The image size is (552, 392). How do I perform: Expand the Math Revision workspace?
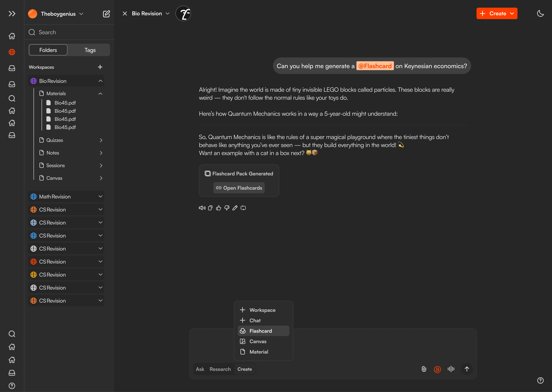[100, 197]
